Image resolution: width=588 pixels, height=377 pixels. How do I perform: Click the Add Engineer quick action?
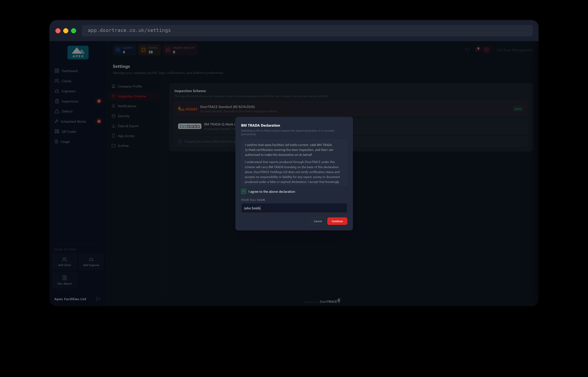(x=91, y=262)
